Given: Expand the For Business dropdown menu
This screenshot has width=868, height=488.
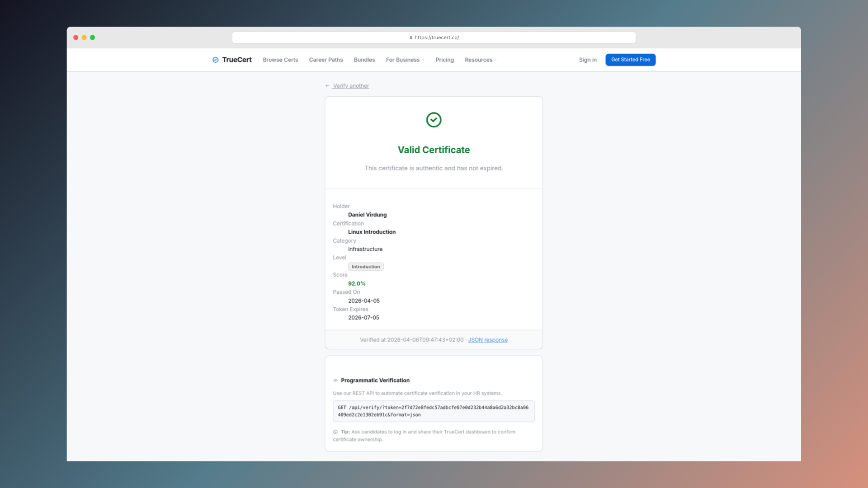Looking at the screenshot, I should click(x=405, y=60).
